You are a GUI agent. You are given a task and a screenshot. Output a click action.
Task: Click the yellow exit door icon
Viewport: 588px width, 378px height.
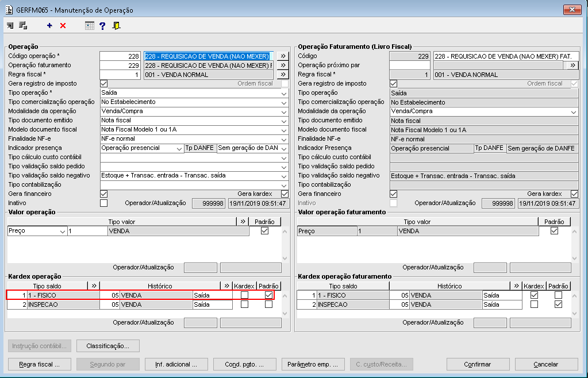116,25
